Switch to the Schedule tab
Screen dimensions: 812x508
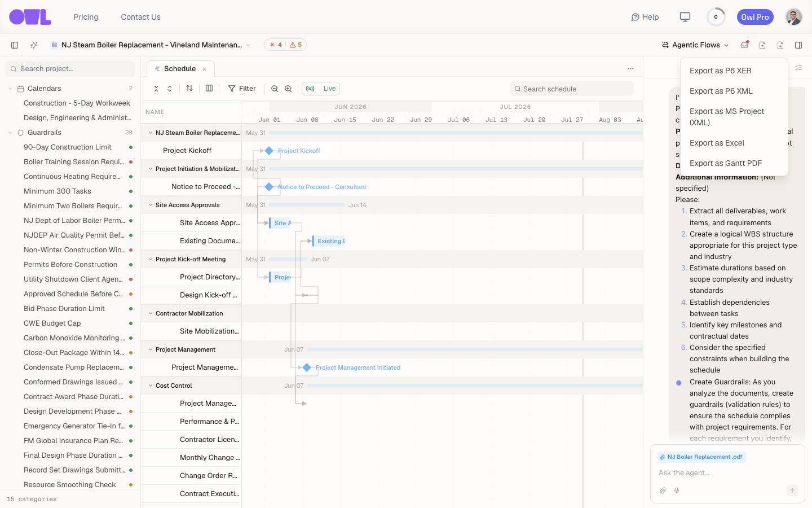point(180,69)
